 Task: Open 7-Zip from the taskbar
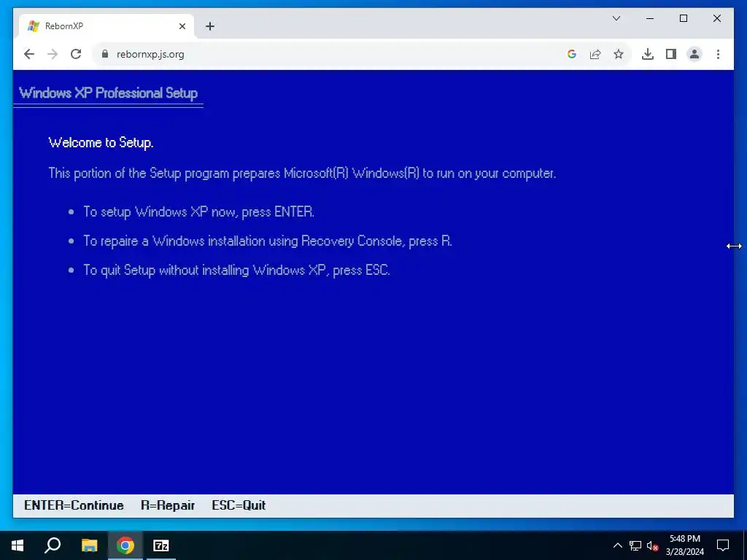pyautogui.click(x=161, y=545)
